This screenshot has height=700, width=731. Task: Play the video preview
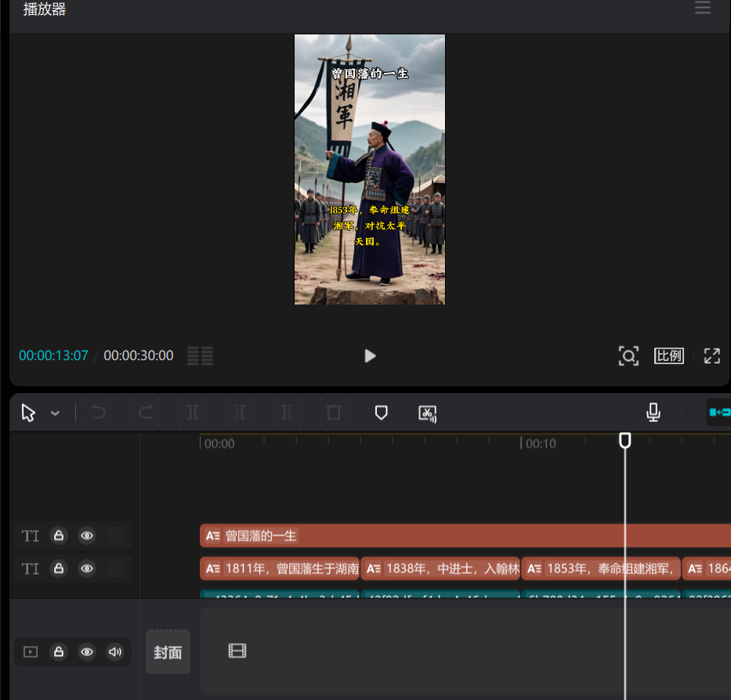370,356
